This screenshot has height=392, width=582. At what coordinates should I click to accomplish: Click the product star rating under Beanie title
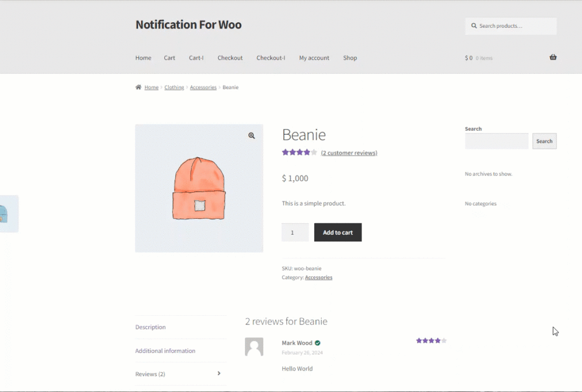tap(299, 152)
